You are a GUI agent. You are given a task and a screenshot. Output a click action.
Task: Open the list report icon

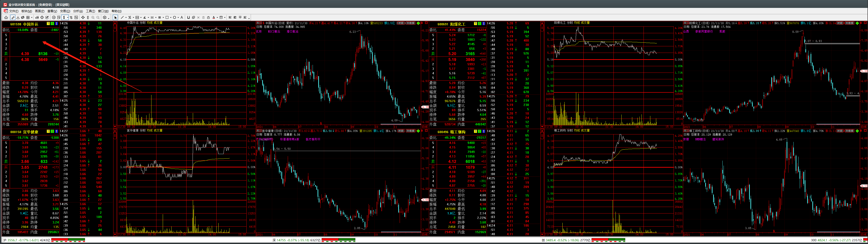click(x=59, y=18)
